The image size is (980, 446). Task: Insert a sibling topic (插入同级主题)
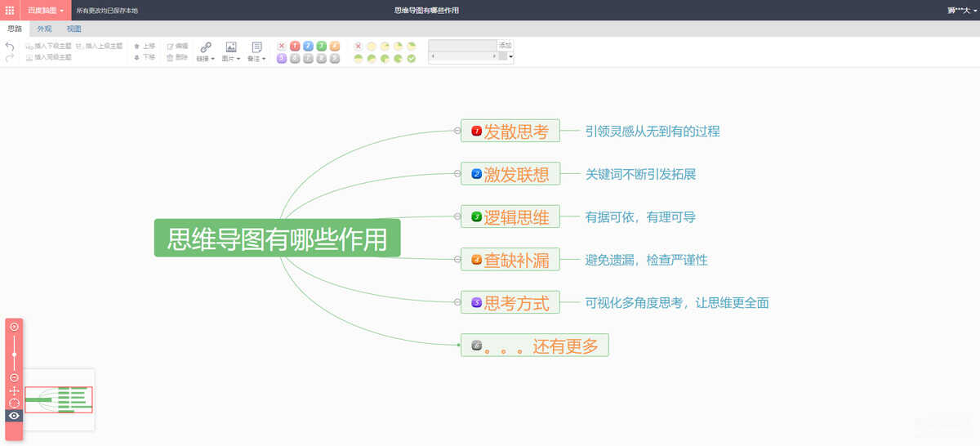[48, 58]
